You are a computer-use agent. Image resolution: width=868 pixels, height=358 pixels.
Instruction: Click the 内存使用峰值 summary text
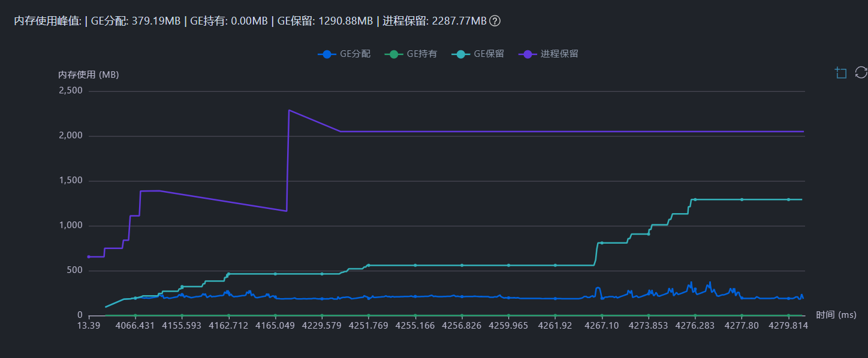(47, 21)
